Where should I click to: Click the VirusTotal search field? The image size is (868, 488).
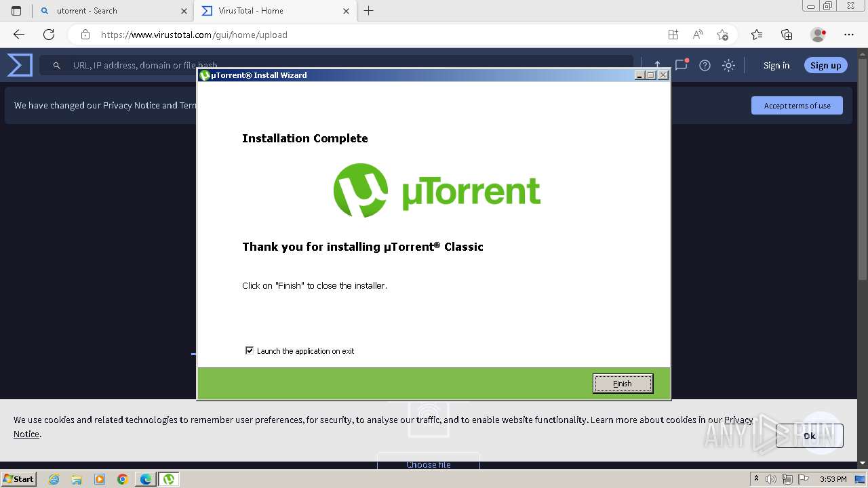(x=336, y=65)
